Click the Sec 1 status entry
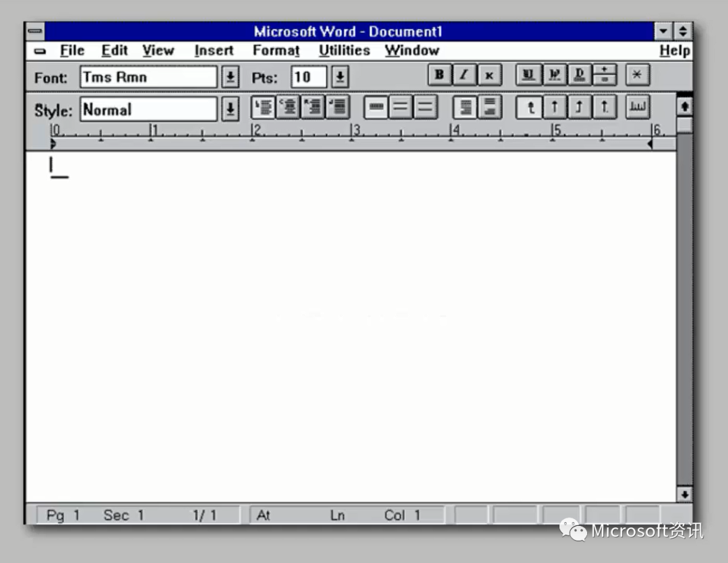Image resolution: width=728 pixels, height=563 pixels. (x=123, y=515)
